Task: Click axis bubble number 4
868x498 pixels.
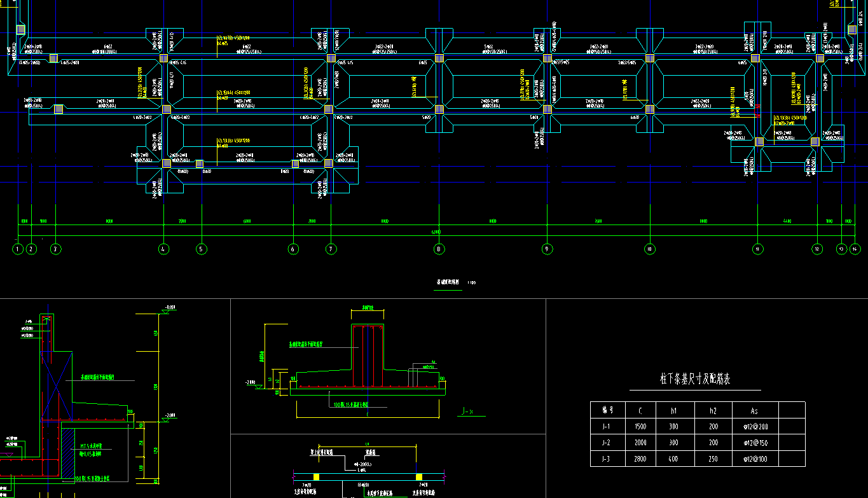Action: [x=164, y=249]
